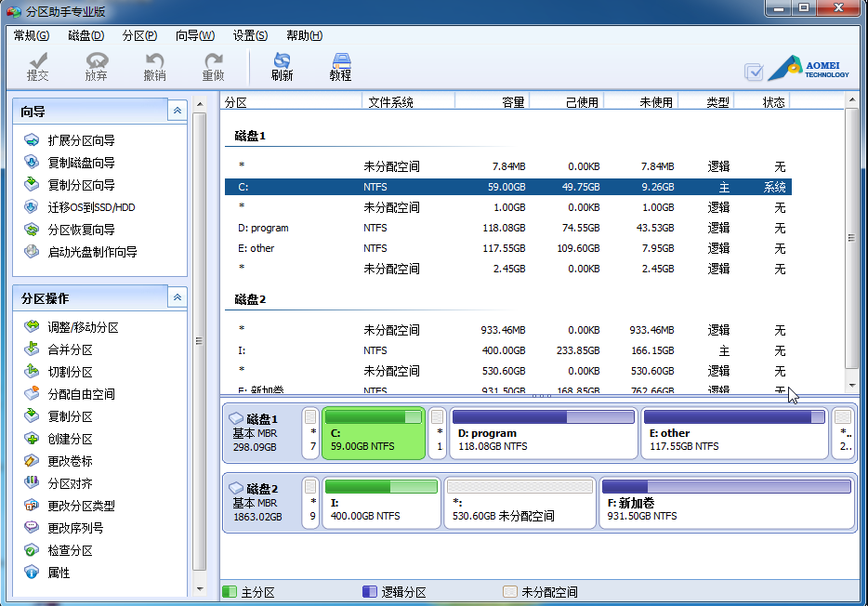The image size is (868, 606).
Task: Click the green 主分区 legend swatch
Action: pyautogui.click(x=230, y=592)
